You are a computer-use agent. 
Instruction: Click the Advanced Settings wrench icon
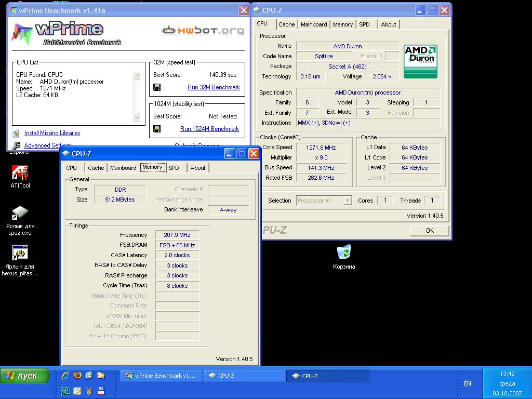coord(16,145)
